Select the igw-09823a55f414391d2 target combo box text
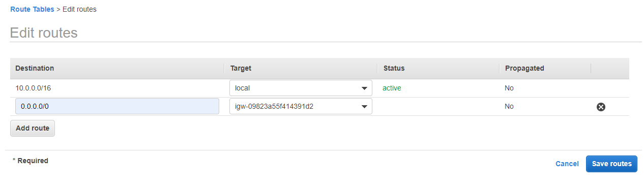This screenshot has height=186, width=644. pos(273,106)
